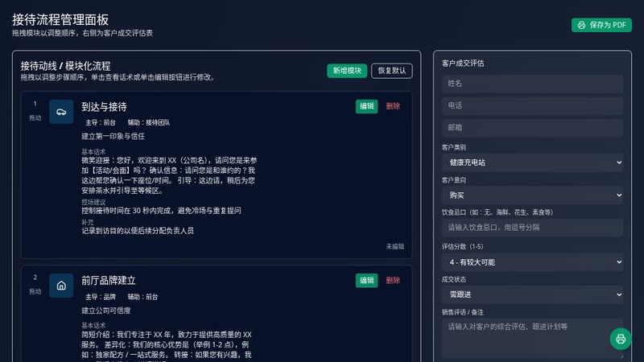Viewport: 644px width, 362px height.
Task: Open the 客户意向 dropdown
Action: [x=532, y=195]
